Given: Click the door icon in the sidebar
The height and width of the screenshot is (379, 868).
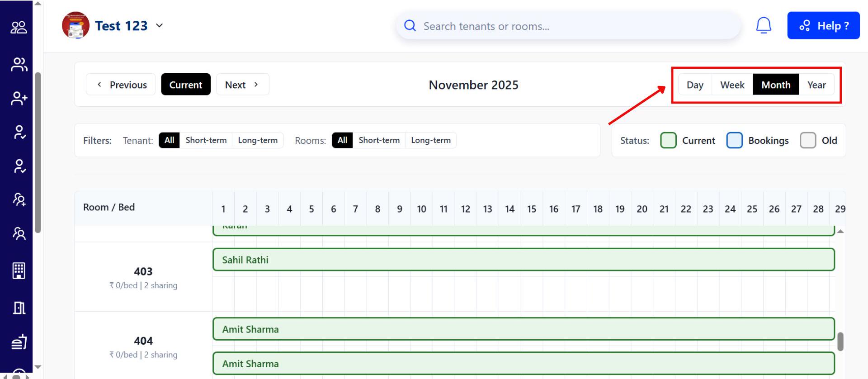Looking at the screenshot, I should (19, 308).
